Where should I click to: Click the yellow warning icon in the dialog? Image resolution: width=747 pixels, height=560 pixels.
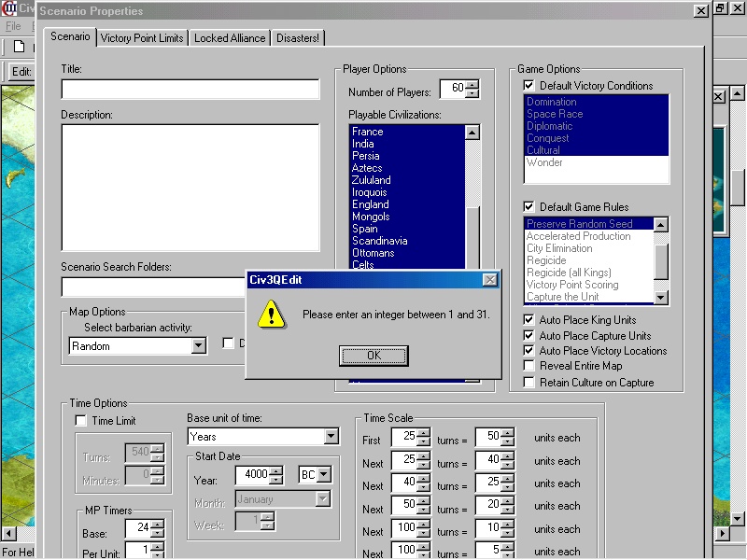[272, 315]
